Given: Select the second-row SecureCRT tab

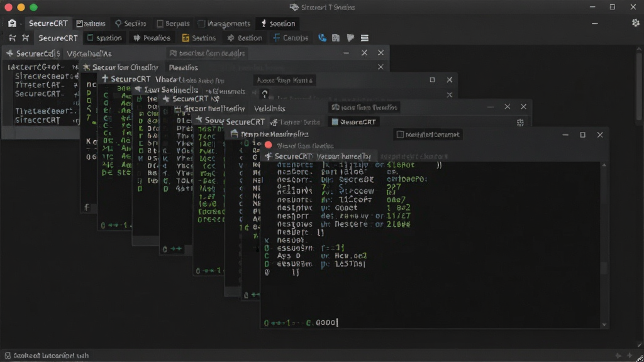Looking at the screenshot, I should point(58,38).
